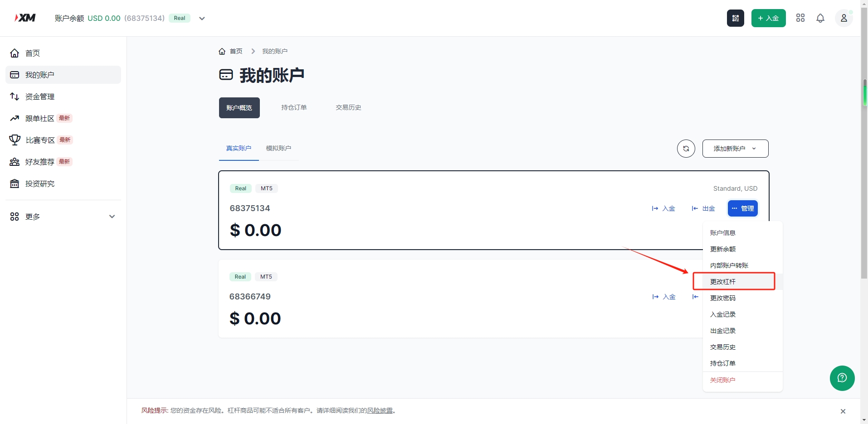Switch to the 交易历史 tab
The width and height of the screenshot is (868, 424).
point(348,107)
